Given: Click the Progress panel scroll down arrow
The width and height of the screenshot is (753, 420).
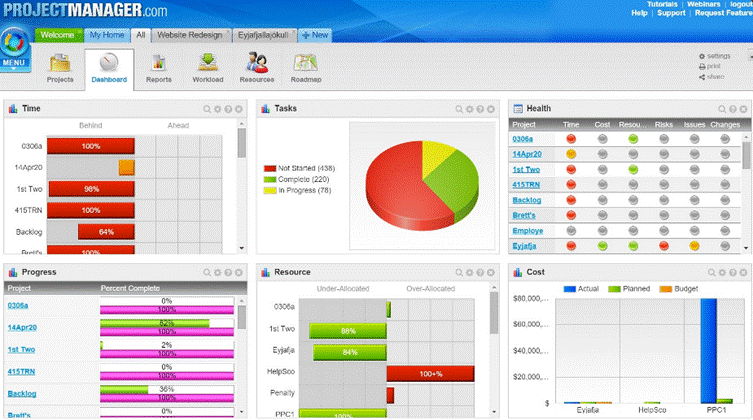Looking at the screenshot, I should pyautogui.click(x=242, y=412).
